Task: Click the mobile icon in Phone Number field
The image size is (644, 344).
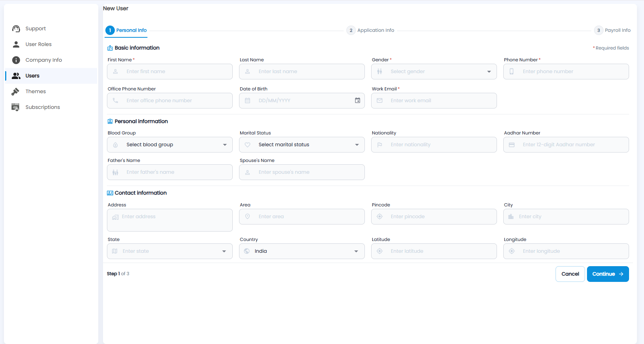Action: coord(512,72)
